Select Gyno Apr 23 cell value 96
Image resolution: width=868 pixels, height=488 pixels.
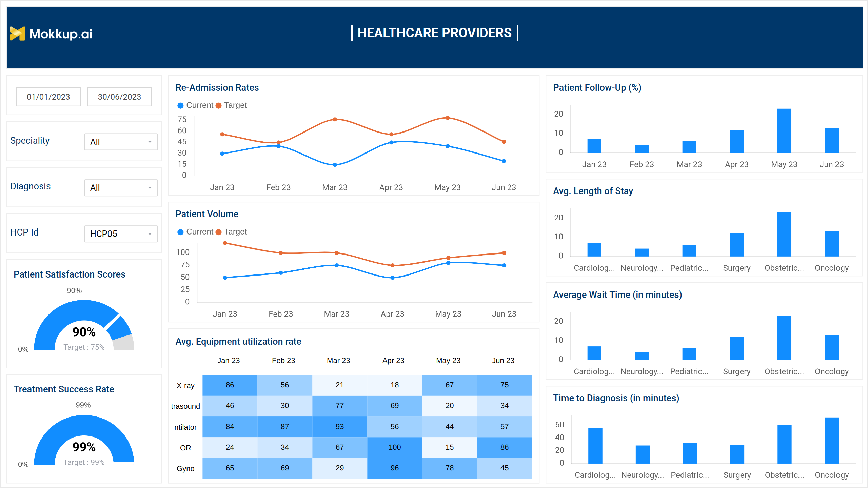click(395, 468)
